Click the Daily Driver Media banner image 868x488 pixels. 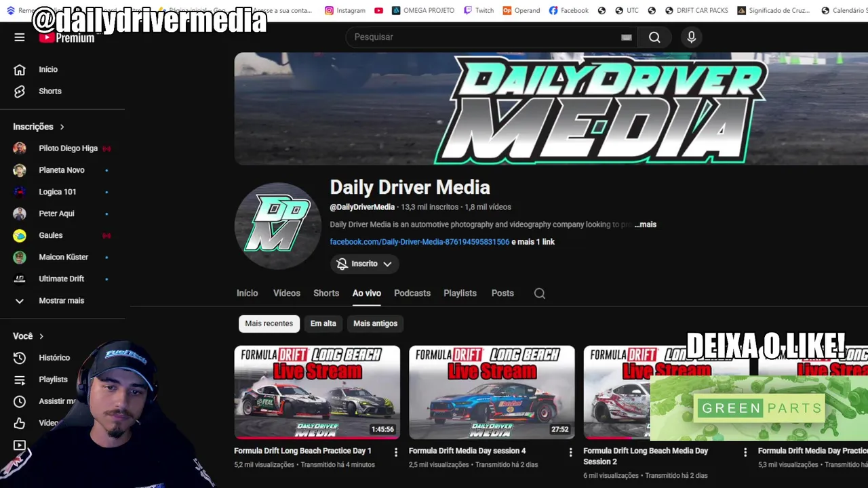(x=551, y=108)
